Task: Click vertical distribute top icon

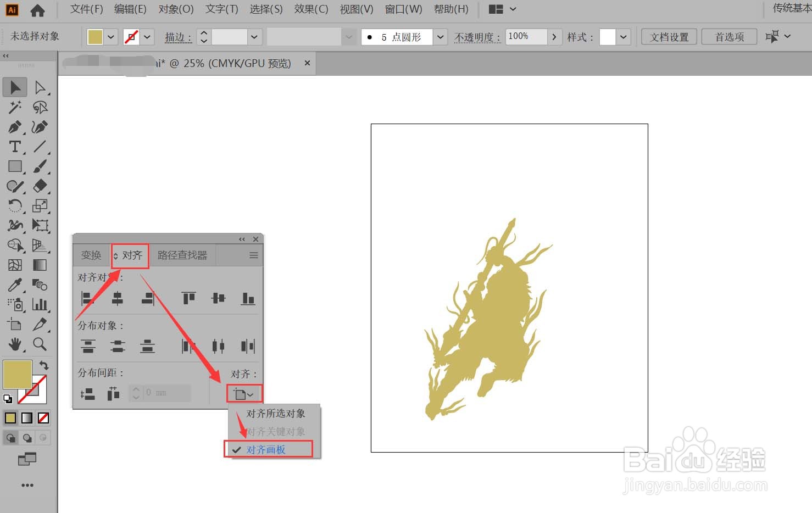Action: pyautogui.click(x=88, y=346)
